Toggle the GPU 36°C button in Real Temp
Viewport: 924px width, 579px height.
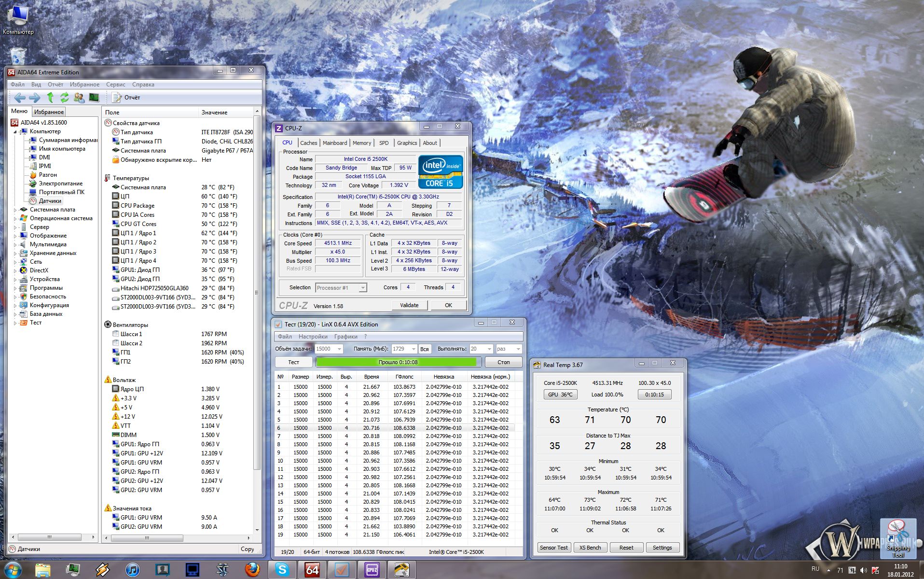pos(560,395)
